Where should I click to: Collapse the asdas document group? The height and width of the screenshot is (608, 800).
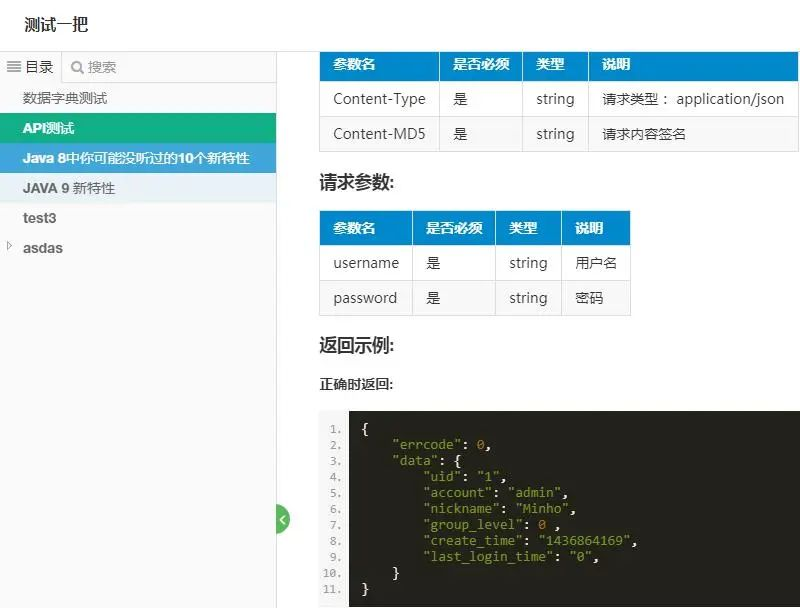pyautogui.click(x=10, y=248)
